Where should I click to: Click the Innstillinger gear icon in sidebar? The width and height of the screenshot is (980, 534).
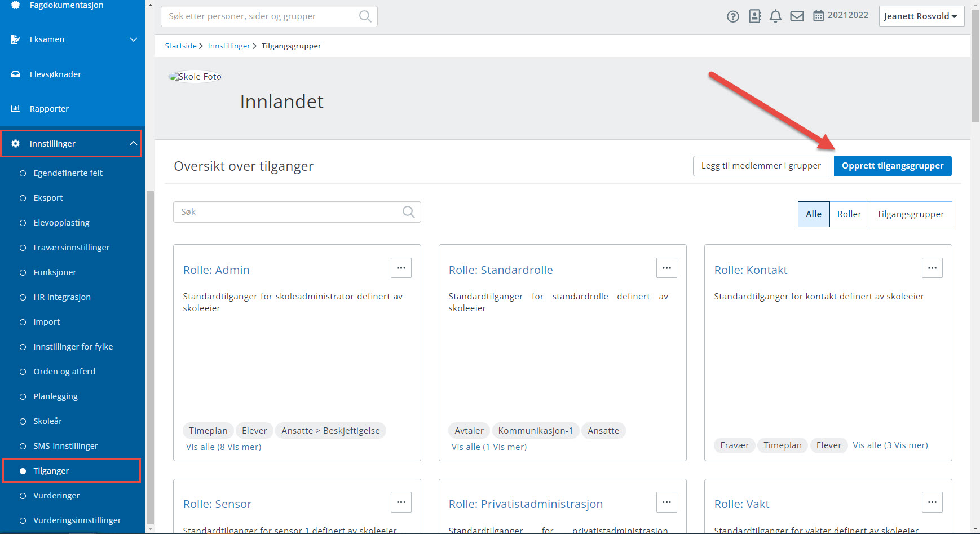click(x=16, y=144)
